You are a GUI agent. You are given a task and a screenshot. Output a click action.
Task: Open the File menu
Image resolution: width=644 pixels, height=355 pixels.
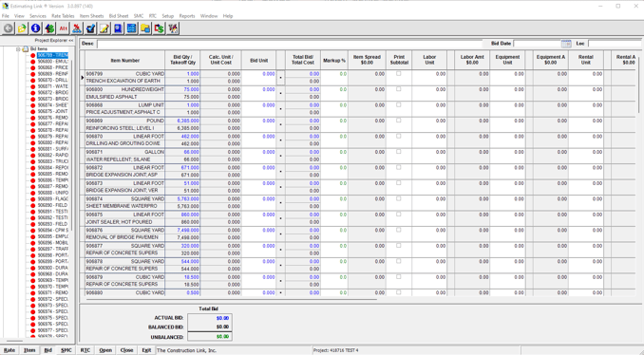click(6, 16)
